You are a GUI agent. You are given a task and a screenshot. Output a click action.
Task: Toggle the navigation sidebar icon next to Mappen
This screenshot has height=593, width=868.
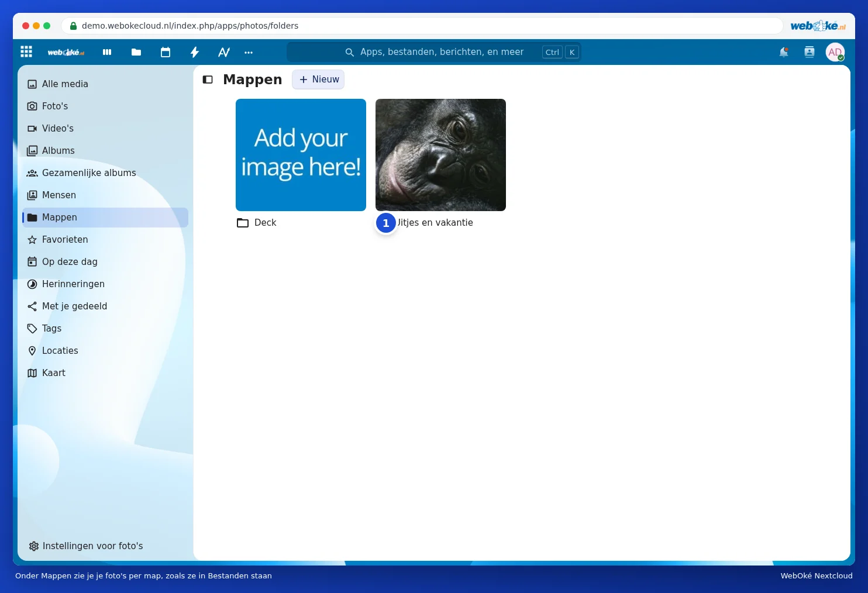click(x=208, y=80)
